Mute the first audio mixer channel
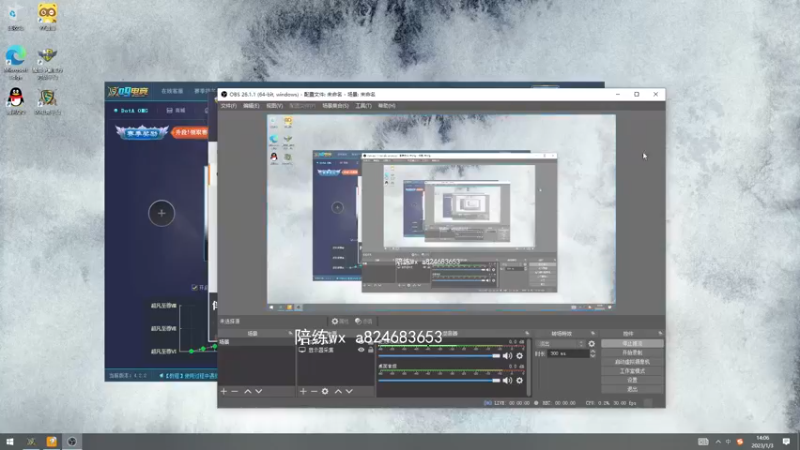This screenshot has height=450, width=800. tap(507, 356)
